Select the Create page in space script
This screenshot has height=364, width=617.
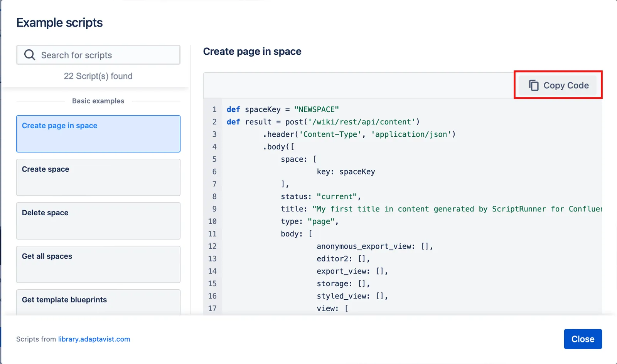98,134
